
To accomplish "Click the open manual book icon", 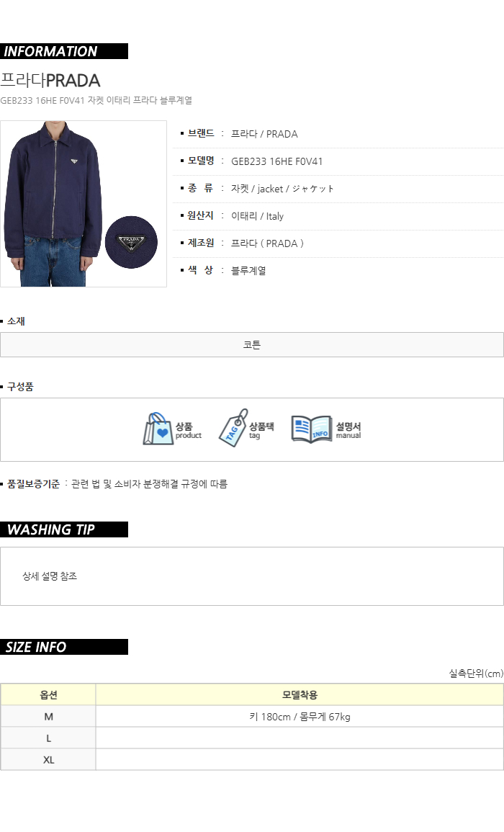I will click(x=312, y=429).
